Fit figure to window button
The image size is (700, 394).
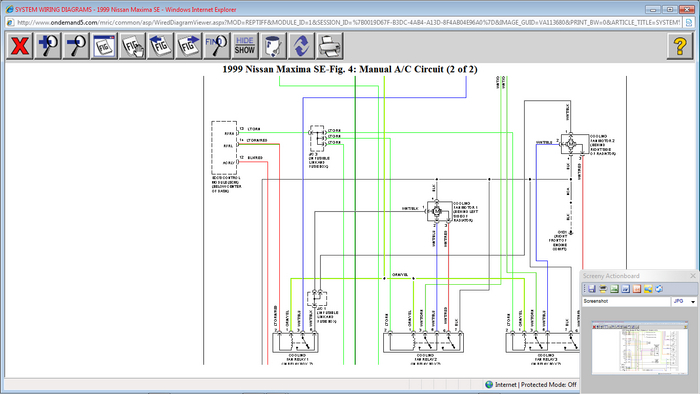click(104, 46)
